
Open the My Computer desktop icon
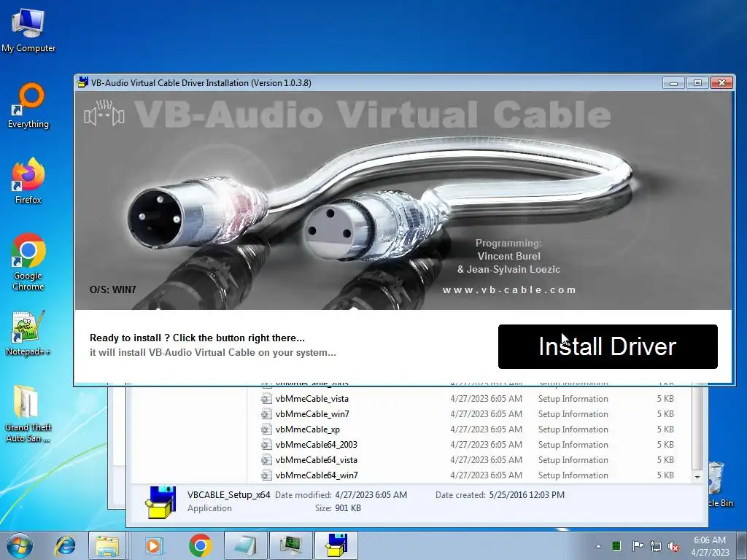28,30
